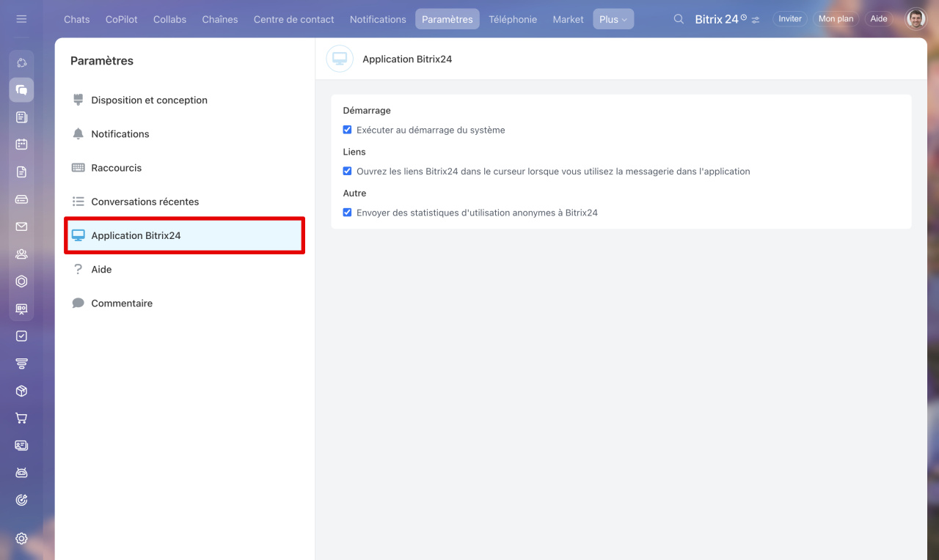The width and height of the screenshot is (939, 560).
Task: Open the Téléphonie tab
Action: tap(513, 19)
